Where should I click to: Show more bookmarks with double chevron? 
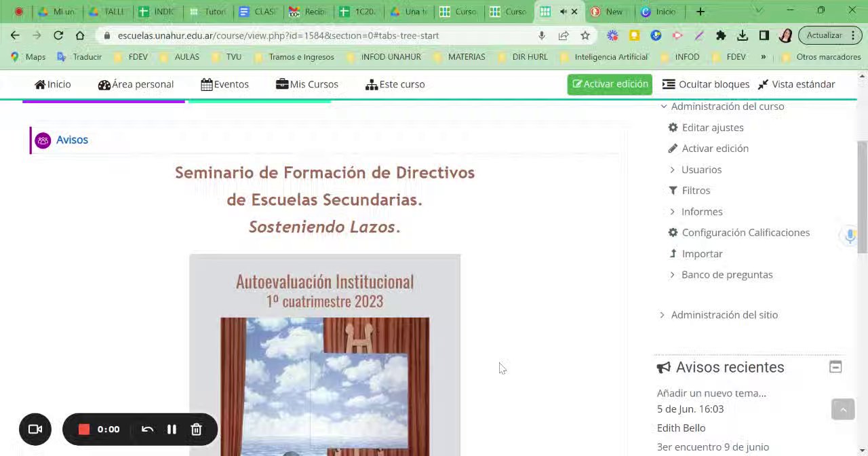point(764,57)
